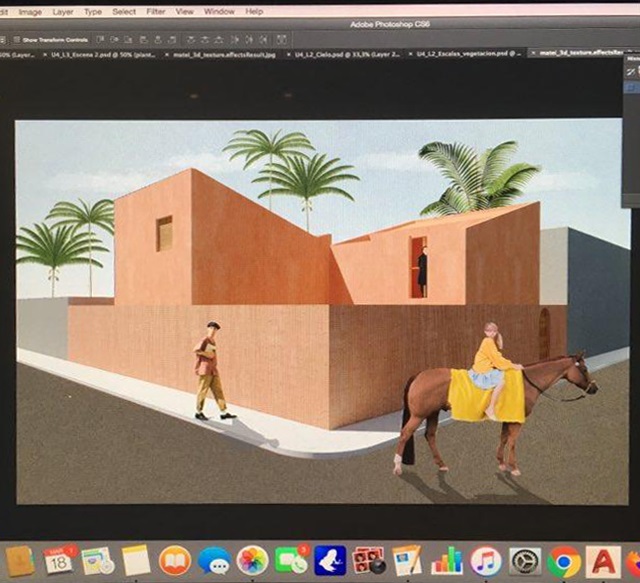Open the Image menu
Screen dimensions: 640x583
tap(30, 11)
